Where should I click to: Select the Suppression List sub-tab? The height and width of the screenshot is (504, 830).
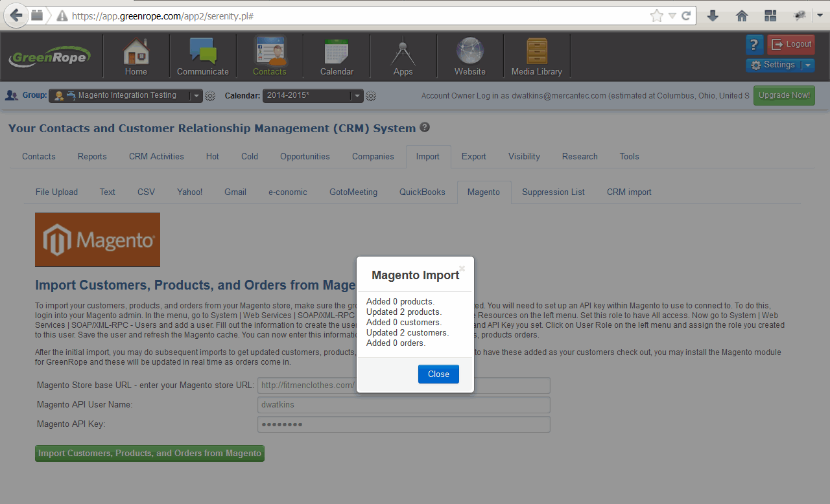click(x=553, y=192)
